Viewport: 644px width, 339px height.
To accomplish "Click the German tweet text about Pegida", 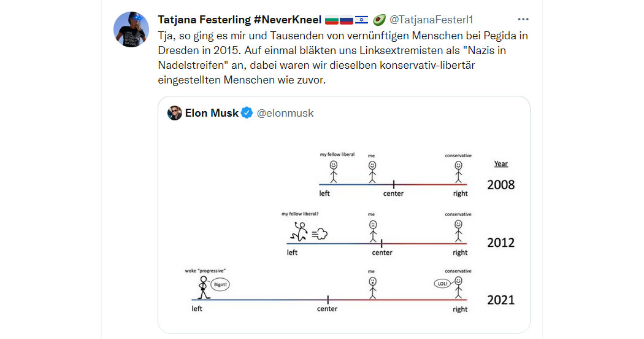I will (343, 58).
